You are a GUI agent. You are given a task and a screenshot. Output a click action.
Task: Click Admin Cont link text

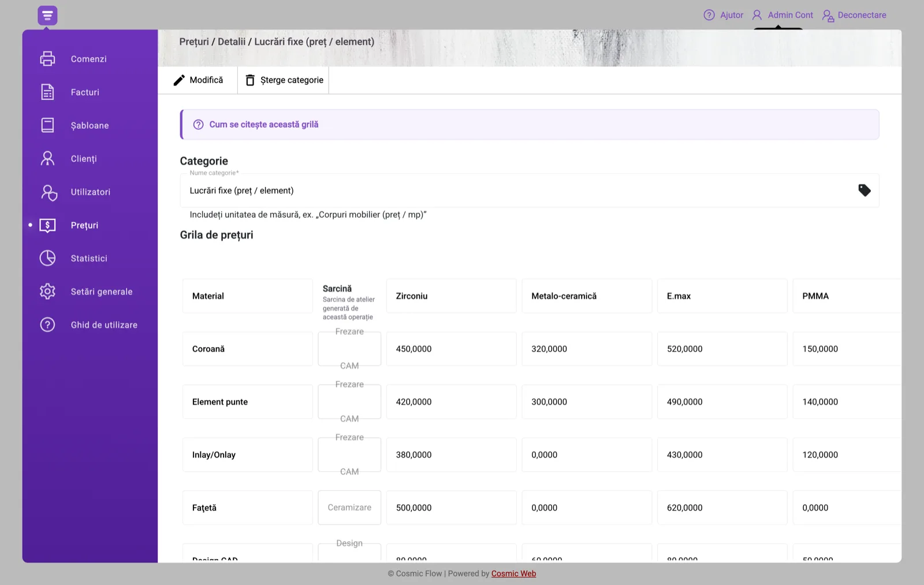(x=790, y=15)
